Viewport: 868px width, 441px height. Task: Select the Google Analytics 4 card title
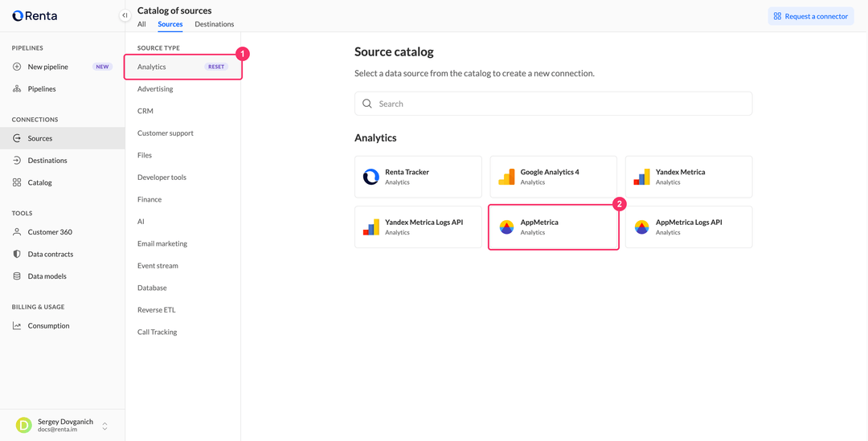[x=550, y=172]
